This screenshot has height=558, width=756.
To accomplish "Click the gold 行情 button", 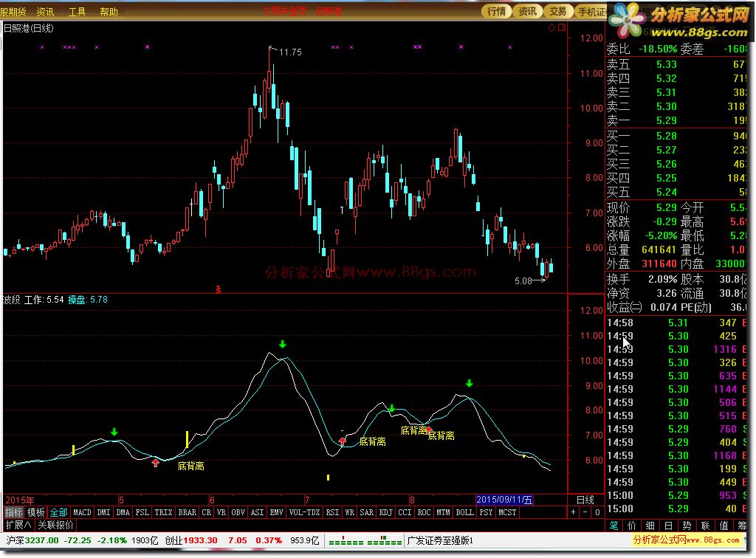I will 497,11.
